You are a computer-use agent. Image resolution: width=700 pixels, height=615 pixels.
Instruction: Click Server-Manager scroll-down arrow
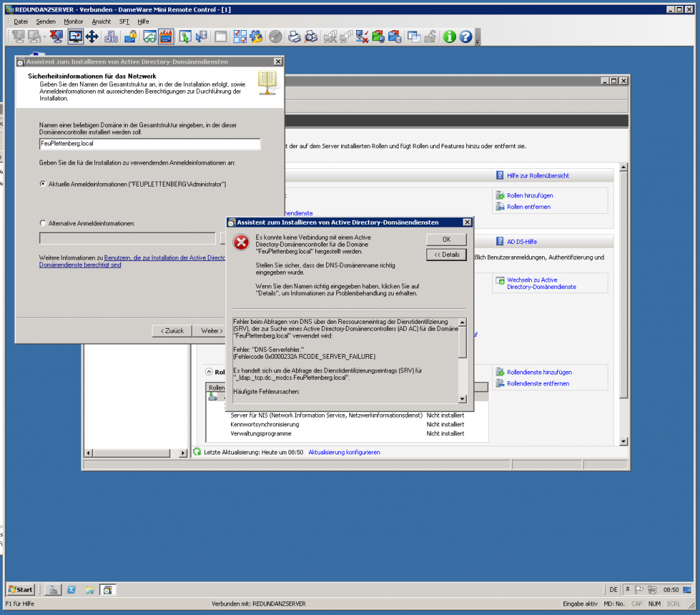click(623, 441)
